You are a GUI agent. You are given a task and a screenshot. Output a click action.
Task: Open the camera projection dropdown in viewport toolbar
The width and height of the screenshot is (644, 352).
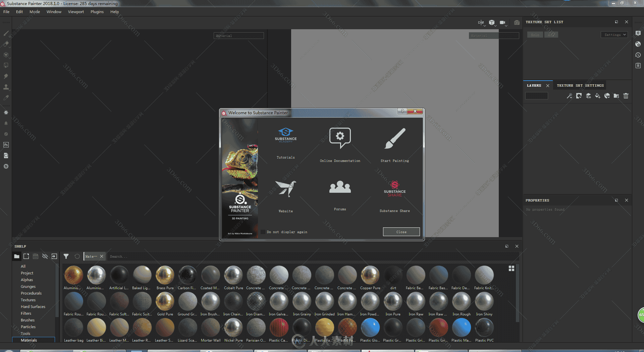coord(503,23)
